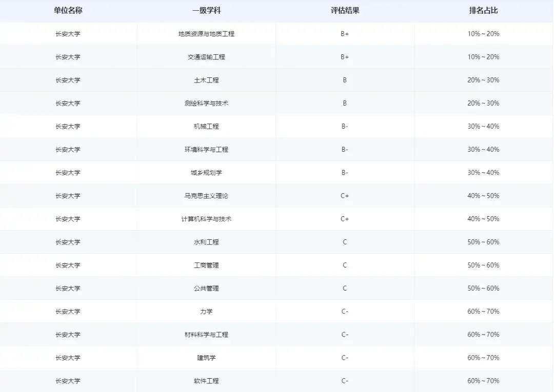The height and width of the screenshot is (392, 554).
Task: Select 20%~30% ranking in 土木工程 row
Action: [x=483, y=80]
